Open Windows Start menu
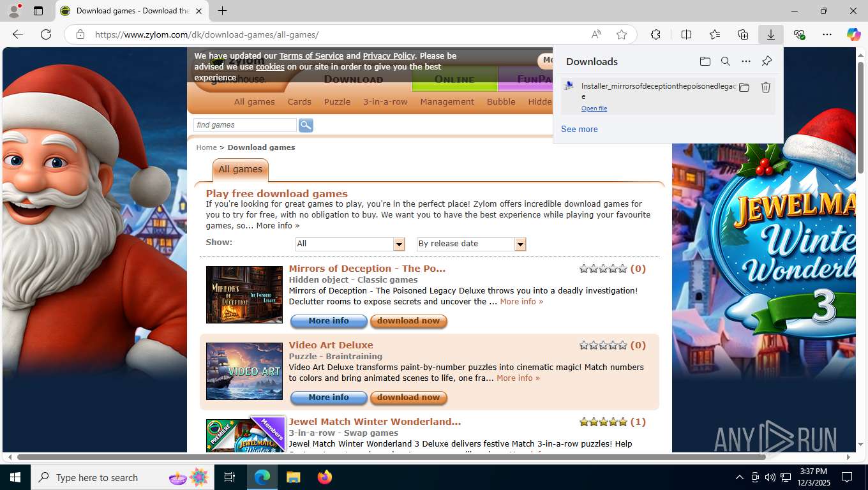Screen dimensions: 868x490 pyautogui.click(x=15, y=477)
